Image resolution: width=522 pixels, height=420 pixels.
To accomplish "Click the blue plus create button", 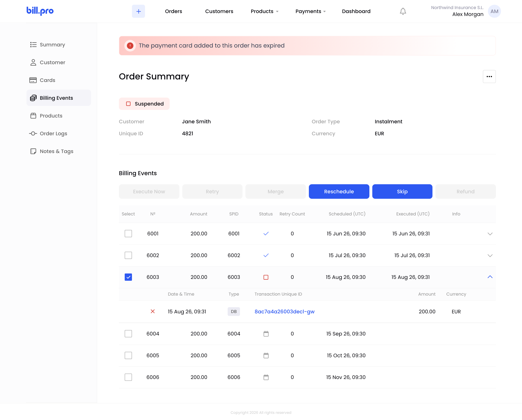I will tap(138, 11).
